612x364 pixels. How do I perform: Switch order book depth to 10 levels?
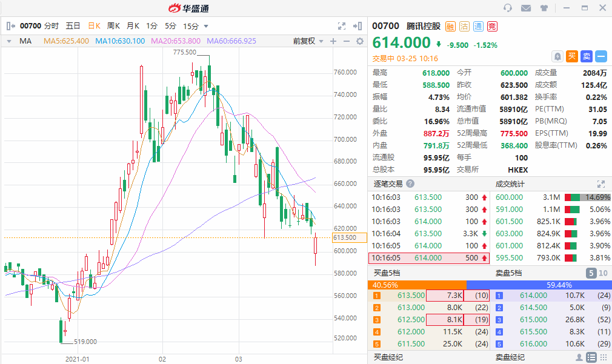pos(603,273)
